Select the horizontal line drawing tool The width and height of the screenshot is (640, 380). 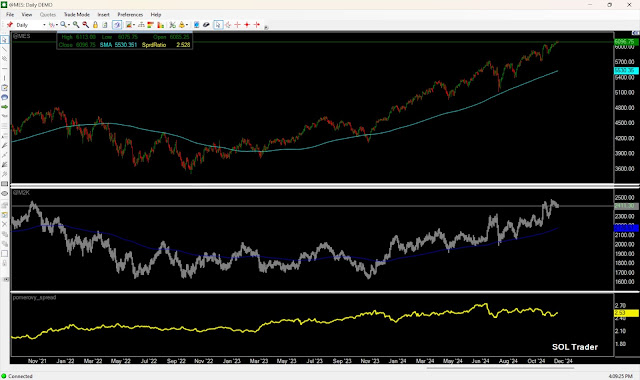tap(4, 69)
